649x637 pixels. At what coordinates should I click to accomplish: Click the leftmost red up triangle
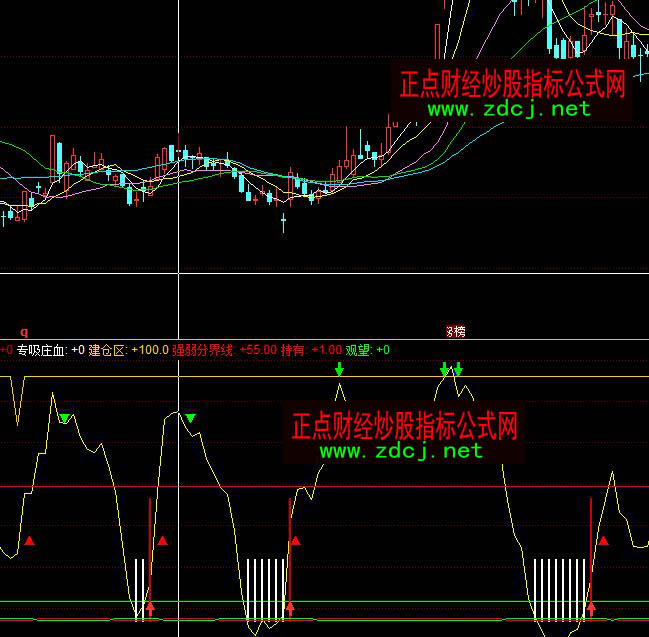pyautogui.click(x=30, y=541)
